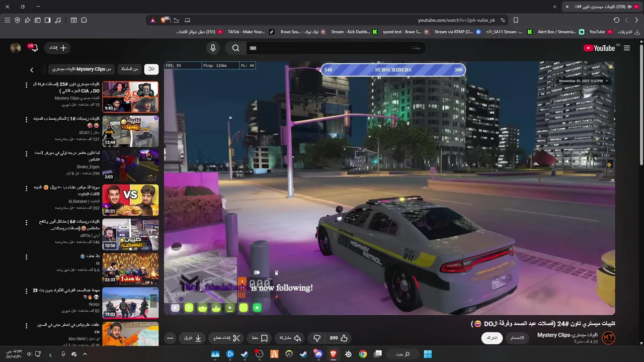
Task: Select the الكل filter chip
Action: 151,69
